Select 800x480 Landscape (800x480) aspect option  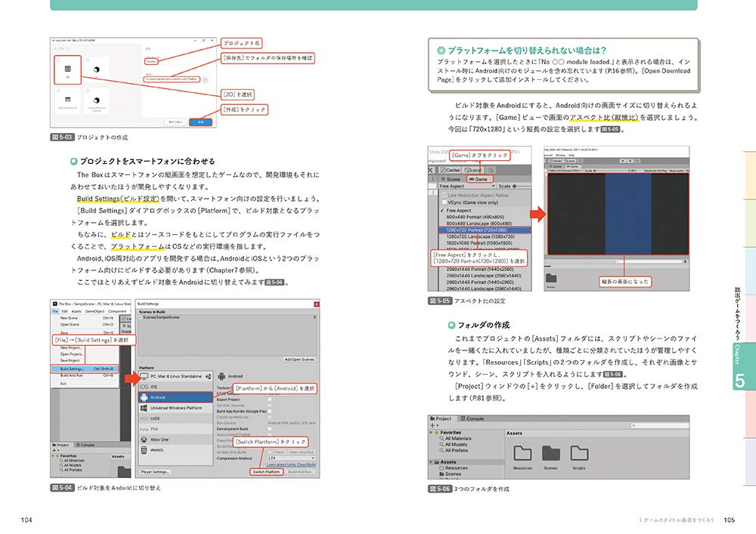click(x=484, y=224)
